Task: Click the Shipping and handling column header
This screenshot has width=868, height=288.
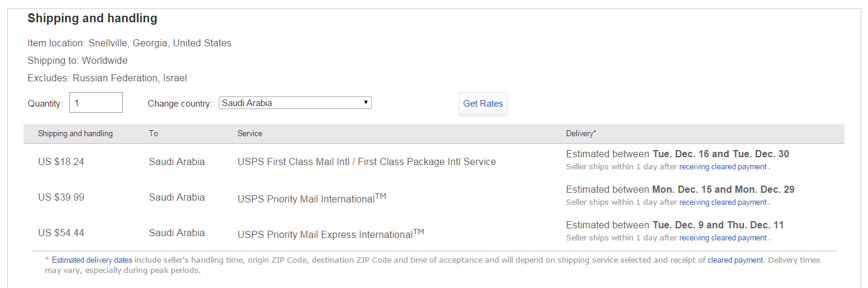Action: coord(75,134)
